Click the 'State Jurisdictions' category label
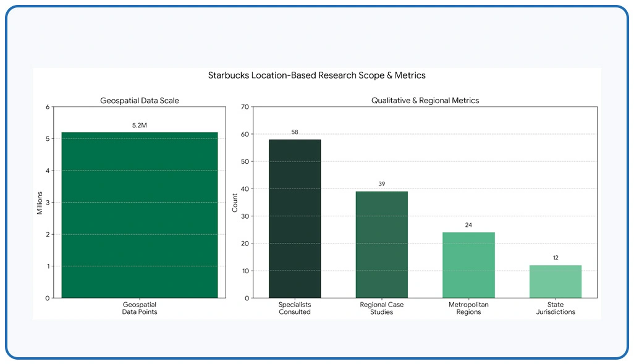 (556, 308)
